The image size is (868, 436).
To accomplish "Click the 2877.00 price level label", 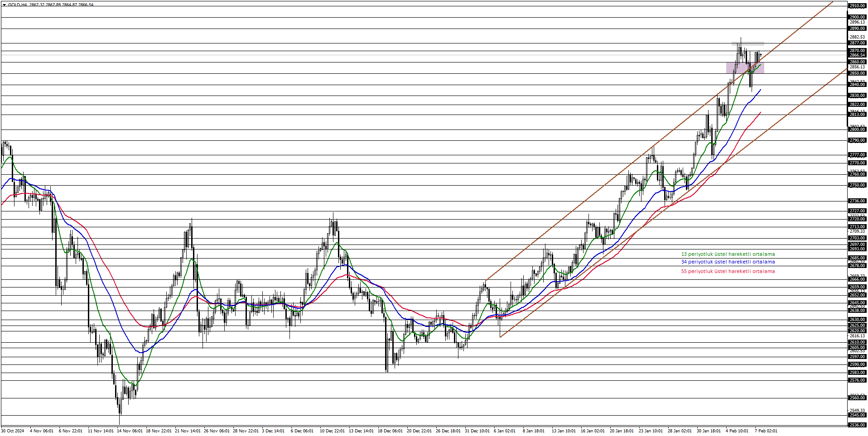I will pyautogui.click(x=857, y=43).
